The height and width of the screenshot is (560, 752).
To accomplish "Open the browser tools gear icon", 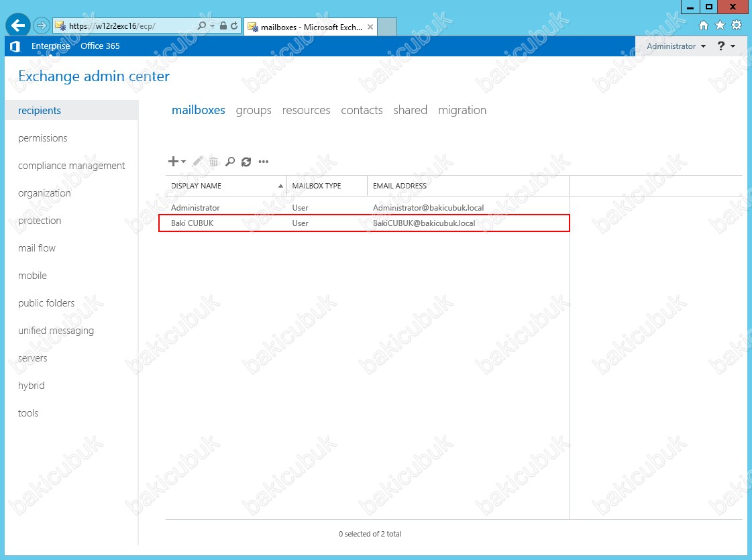I will (737, 25).
